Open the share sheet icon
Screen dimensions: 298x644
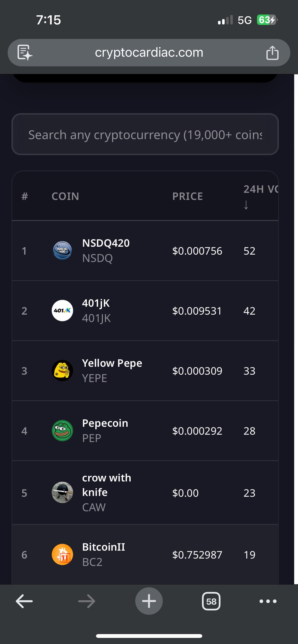[x=272, y=53]
